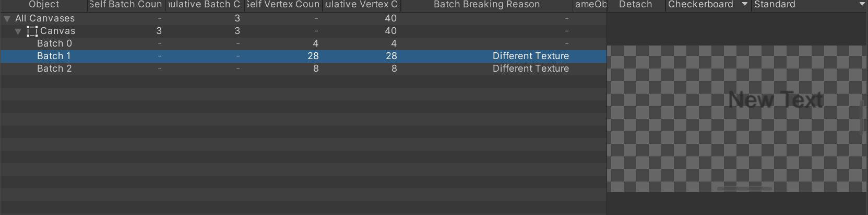Click the Canvas rect icon

click(x=32, y=31)
